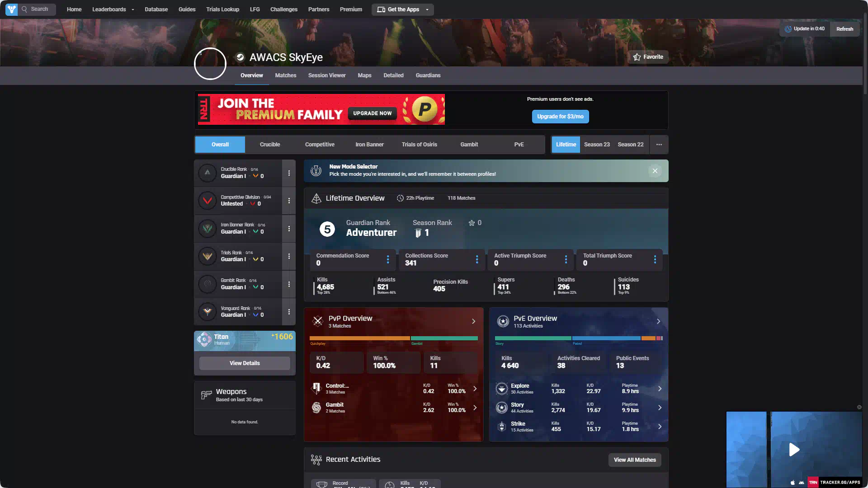Play the floating video ad
This screenshot has width=868, height=488.
coord(794,450)
